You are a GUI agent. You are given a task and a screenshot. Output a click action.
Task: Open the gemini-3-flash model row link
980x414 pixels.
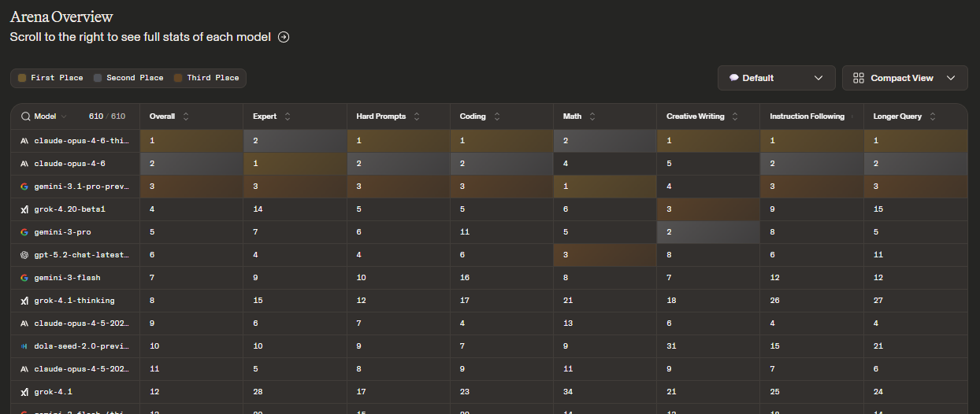67,278
